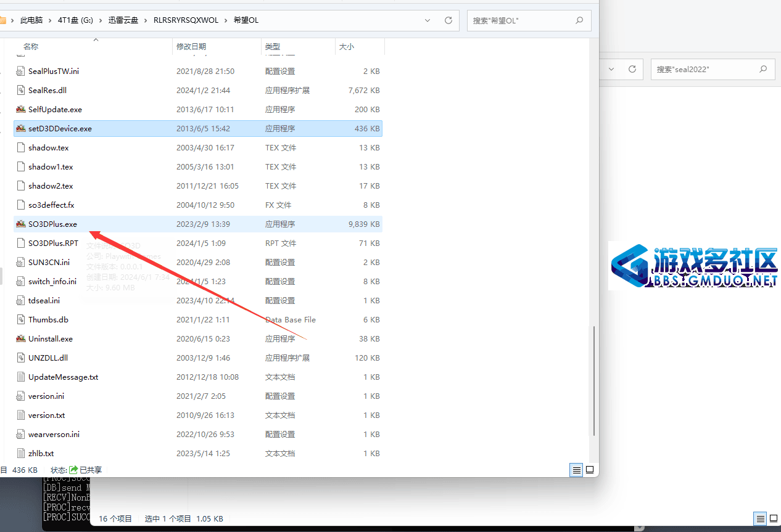Click the SealRes.dll file icon

point(20,90)
